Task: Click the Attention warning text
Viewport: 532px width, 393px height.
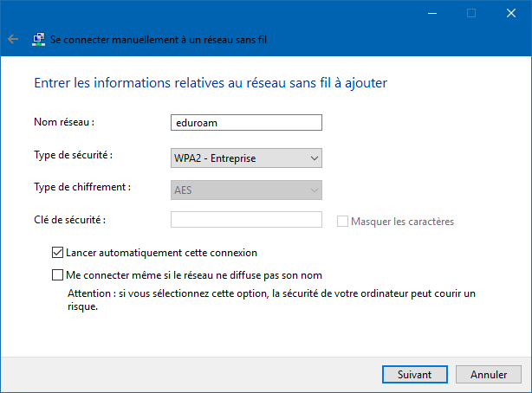Action: [x=271, y=300]
